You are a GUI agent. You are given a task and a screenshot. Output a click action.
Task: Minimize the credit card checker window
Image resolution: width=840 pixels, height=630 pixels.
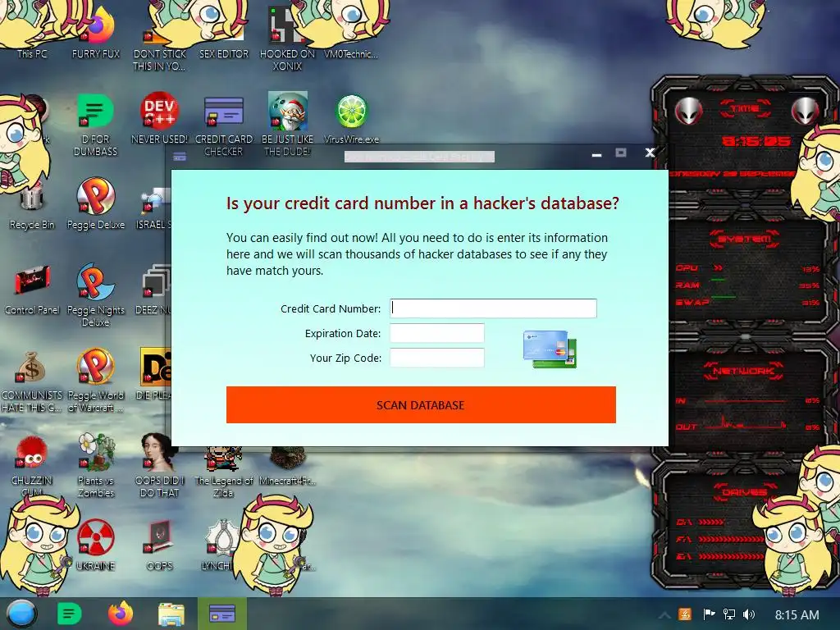click(596, 154)
